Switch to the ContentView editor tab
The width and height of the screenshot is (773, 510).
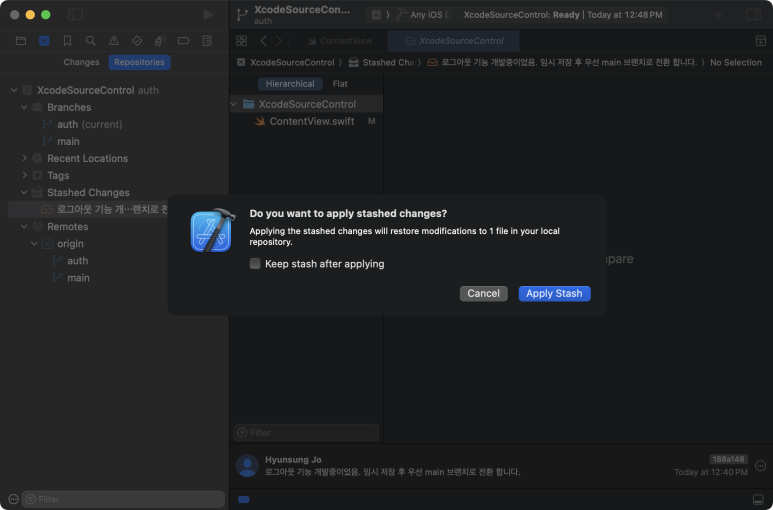tap(340, 41)
